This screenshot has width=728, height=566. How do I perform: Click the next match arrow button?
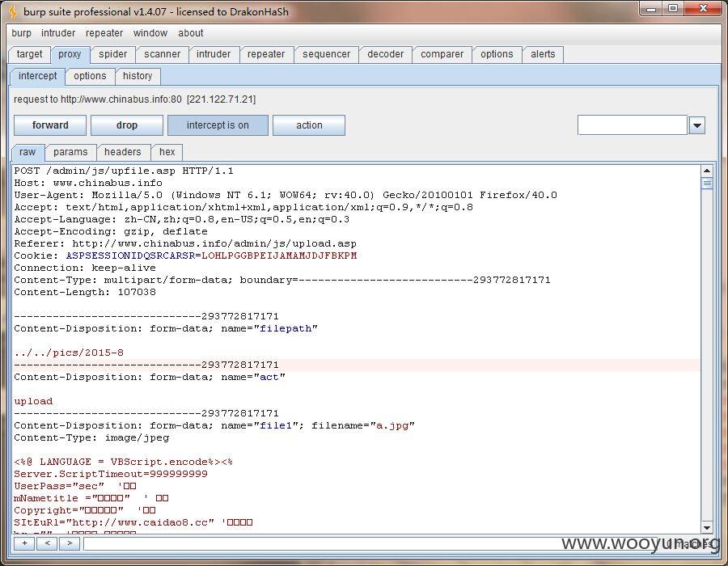click(x=70, y=543)
